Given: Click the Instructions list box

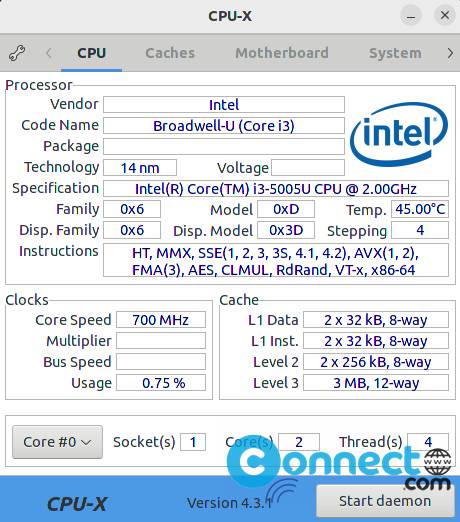Looking at the screenshot, I should 276,260.
